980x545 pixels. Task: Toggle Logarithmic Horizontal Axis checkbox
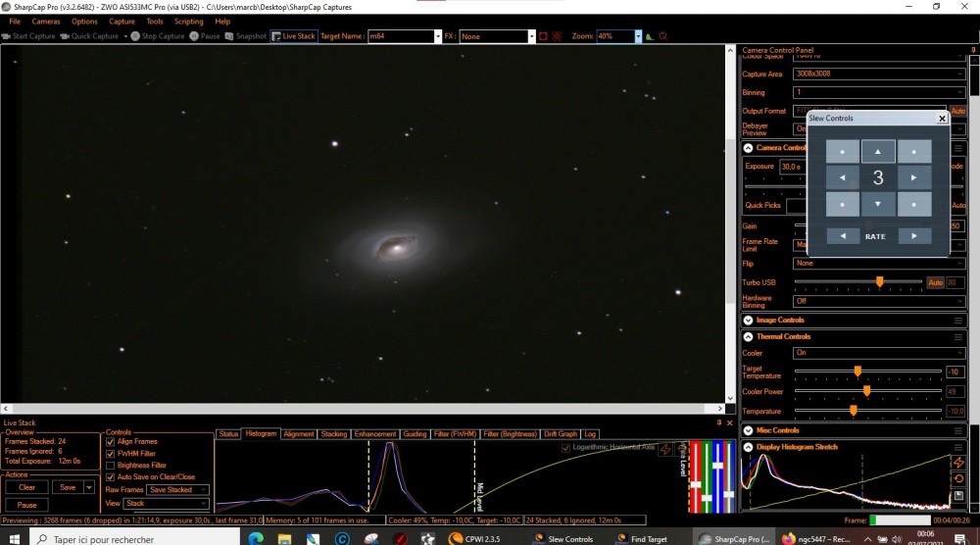[x=565, y=448]
